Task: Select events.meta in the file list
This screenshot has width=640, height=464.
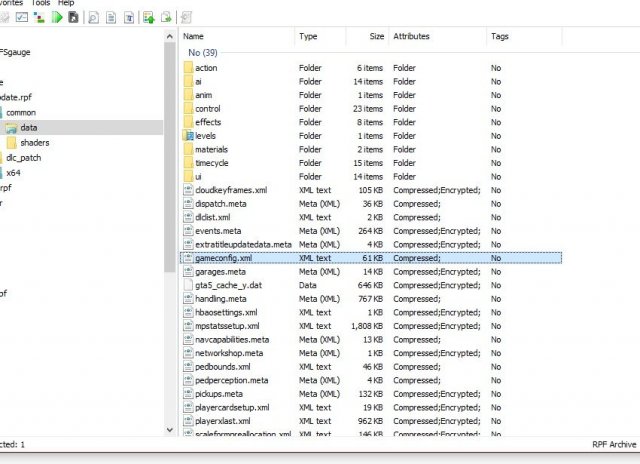Action: pos(371,231)
